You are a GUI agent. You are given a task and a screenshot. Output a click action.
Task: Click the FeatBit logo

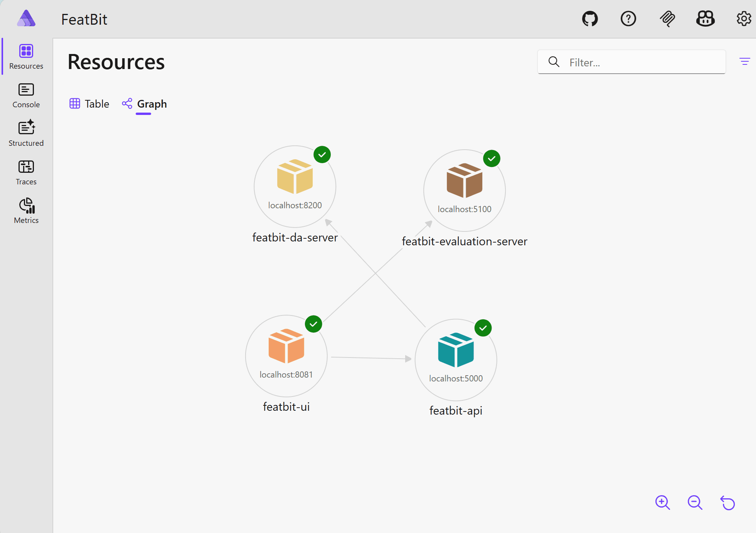(26, 18)
